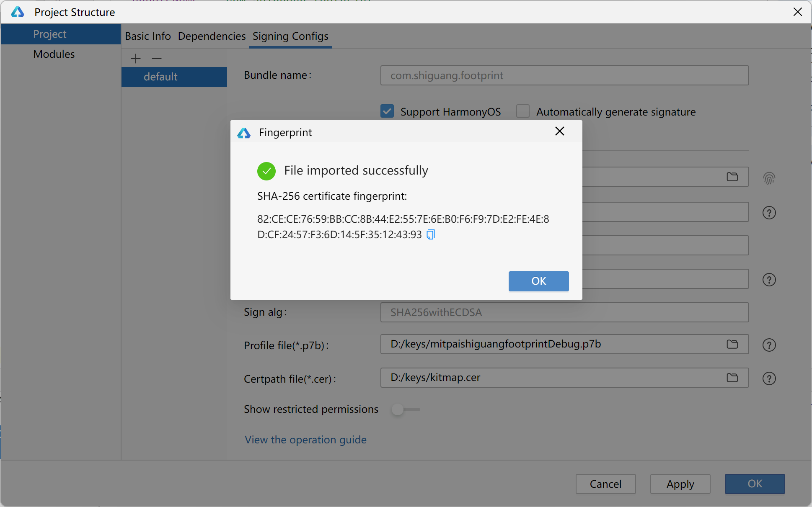Add a new signing config with plus
This screenshot has height=507, width=812.
click(x=135, y=59)
